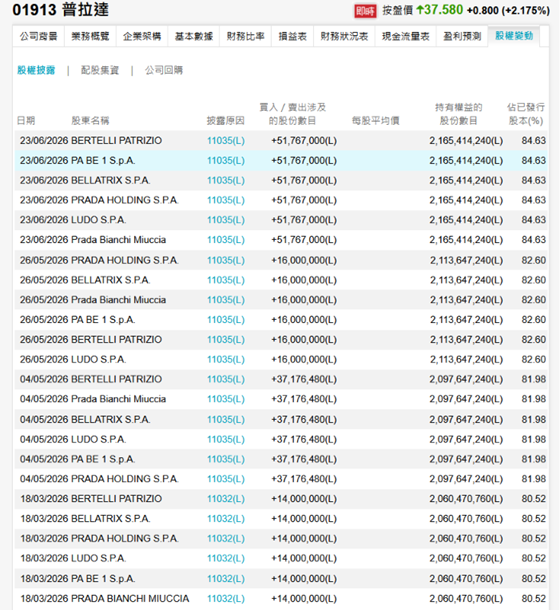Select the 財務狀況表 tab
Viewport: 560px width, 610px height.
[x=344, y=36]
